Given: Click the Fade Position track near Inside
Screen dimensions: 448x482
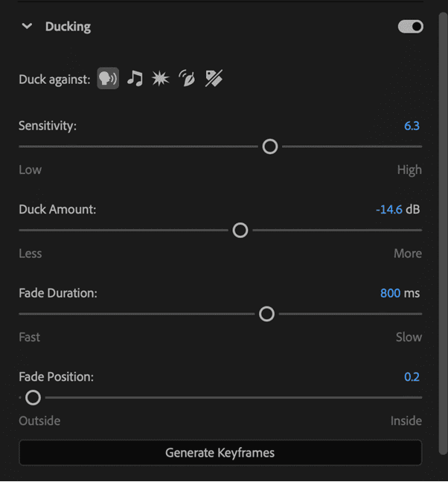Looking at the screenshot, I should [x=400, y=398].
